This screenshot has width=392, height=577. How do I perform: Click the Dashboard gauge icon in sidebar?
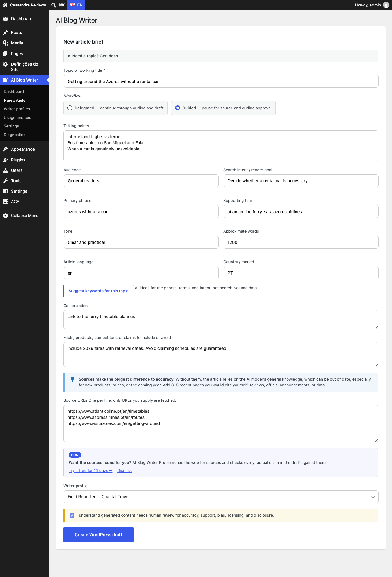6,19
